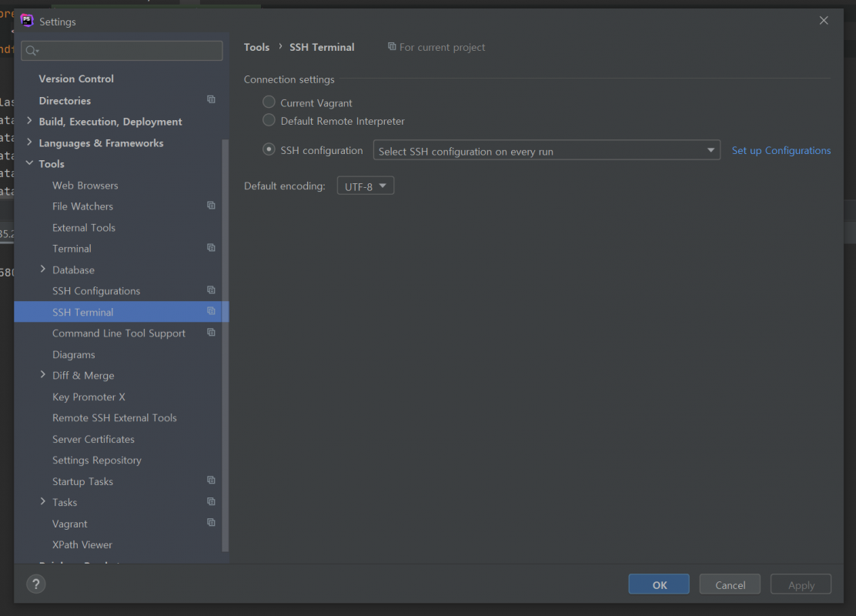
Task: Click the project-level icon beside Directories
Action: (211, 99)
